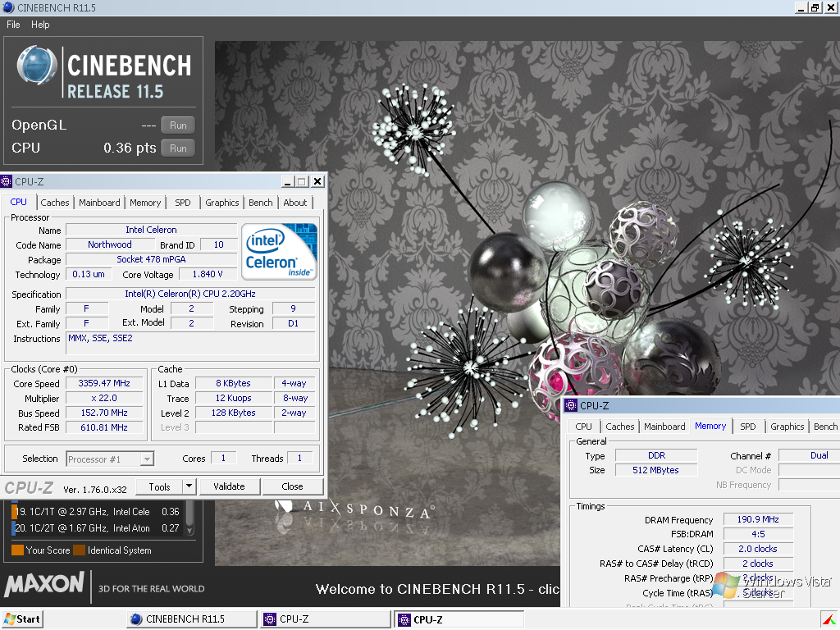
Task: Select ranking row 20 Intel Atom 0.27
Action: click(97, 527)
